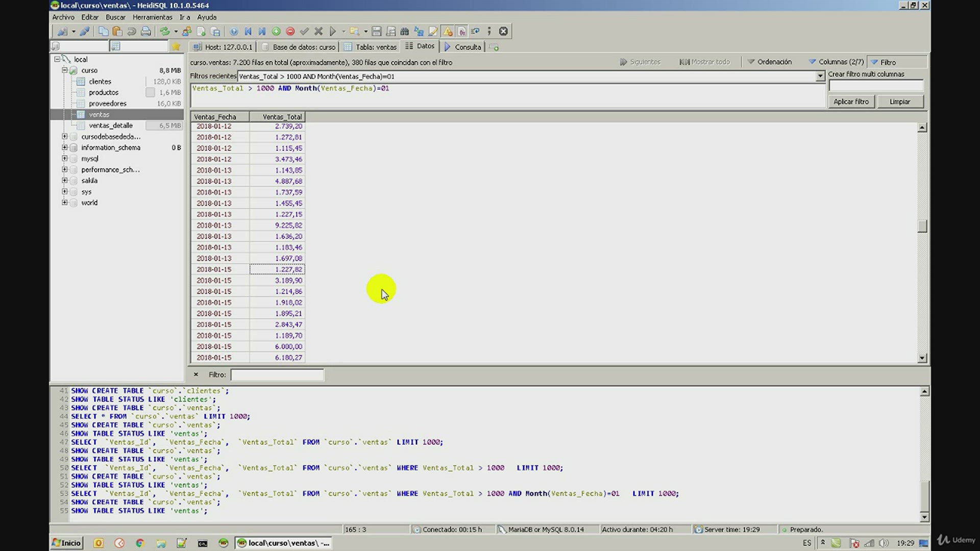This screenshot has height=551, width=980.
Task: Open the Herramientas menu
Action: pyautogui.click(x=153, y=17)
